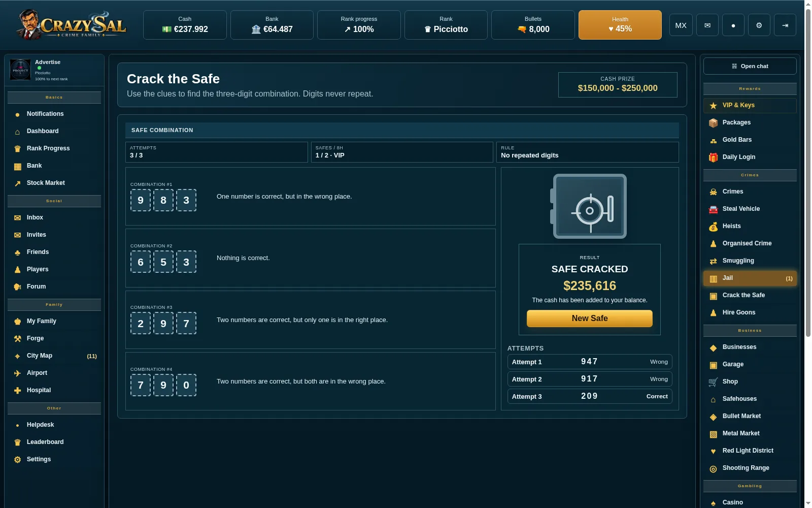
Task: Open the mail envelope icon in header
Action: (707, 25)
